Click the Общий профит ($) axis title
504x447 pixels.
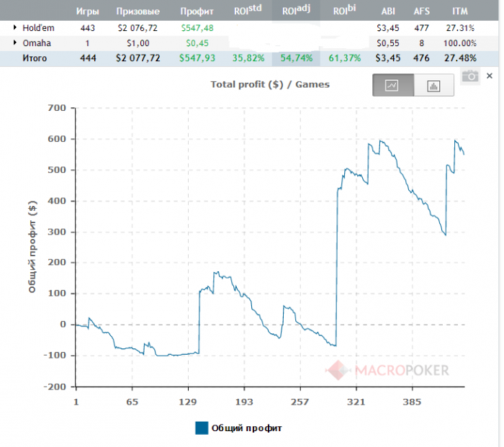[32, 247]
